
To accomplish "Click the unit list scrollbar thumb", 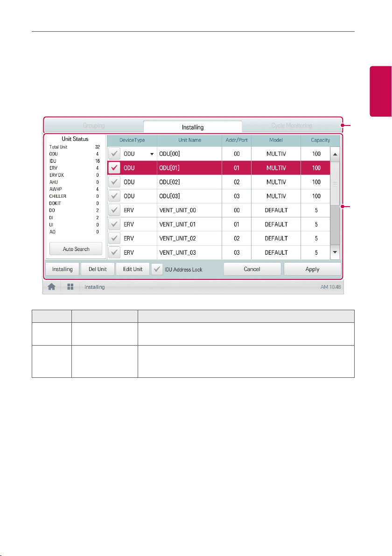I will pos(335,184).
